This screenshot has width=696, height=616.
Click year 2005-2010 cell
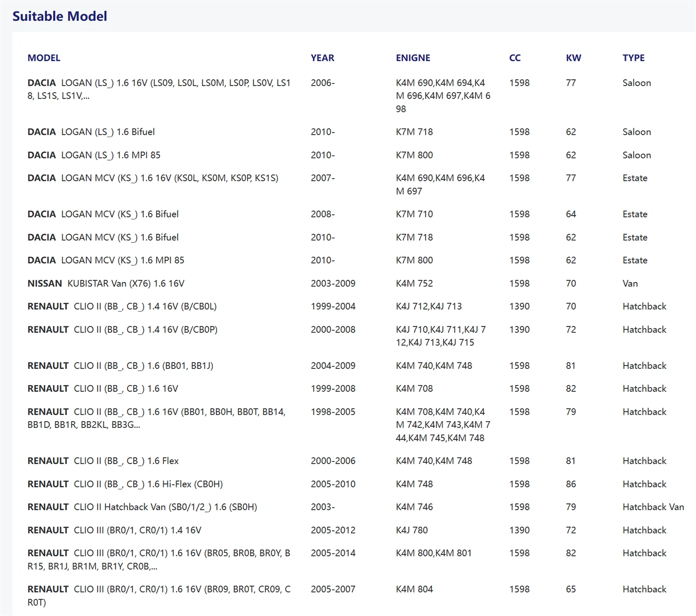click(333, 484)
